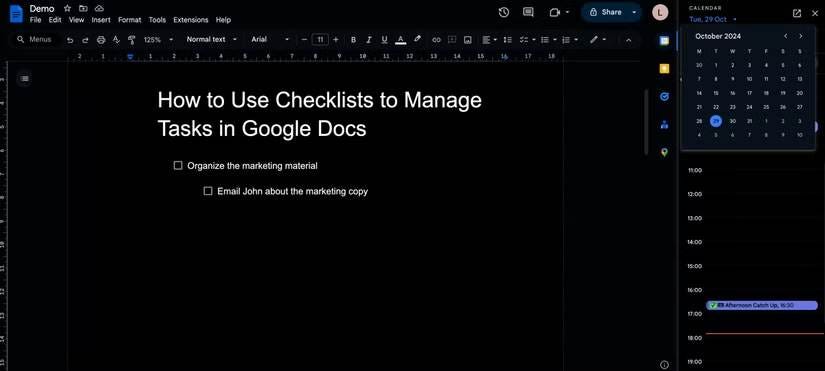Open the highlight color pen icon

coord(417,39)
